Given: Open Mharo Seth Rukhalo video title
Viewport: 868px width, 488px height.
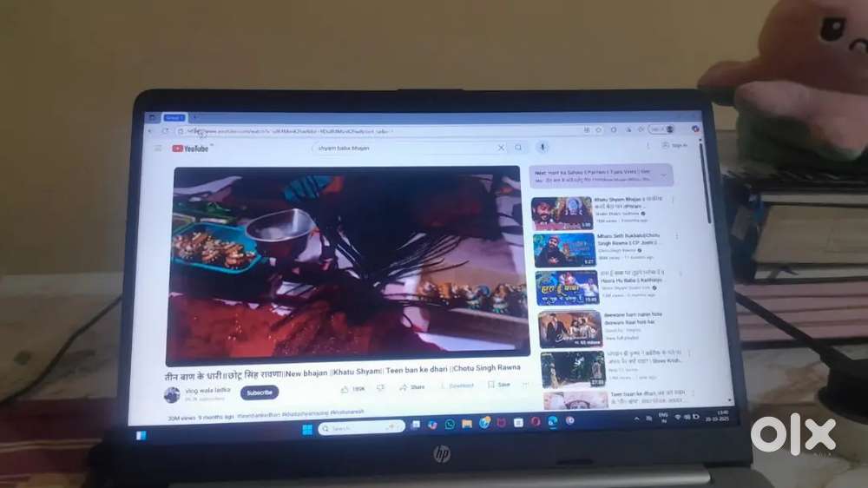Looking at the screenshot, I should pyautogui.click(x=628, y=240).
